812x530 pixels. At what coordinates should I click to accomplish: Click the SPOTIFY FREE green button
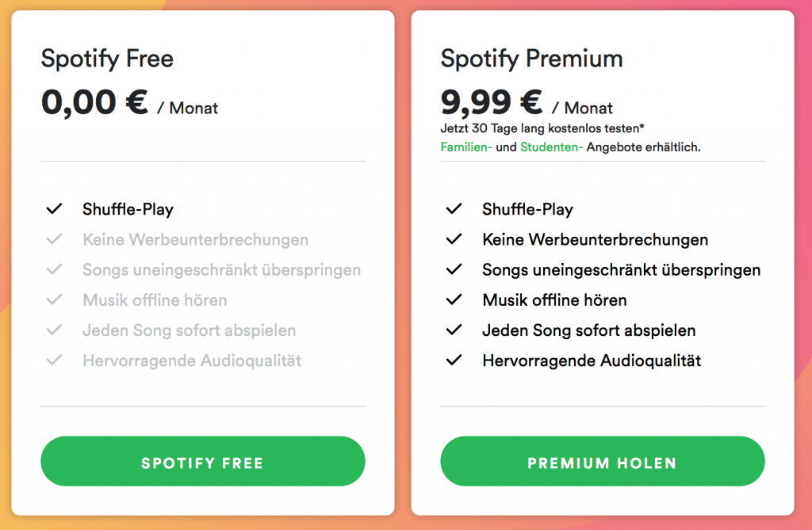click(203, 461)
